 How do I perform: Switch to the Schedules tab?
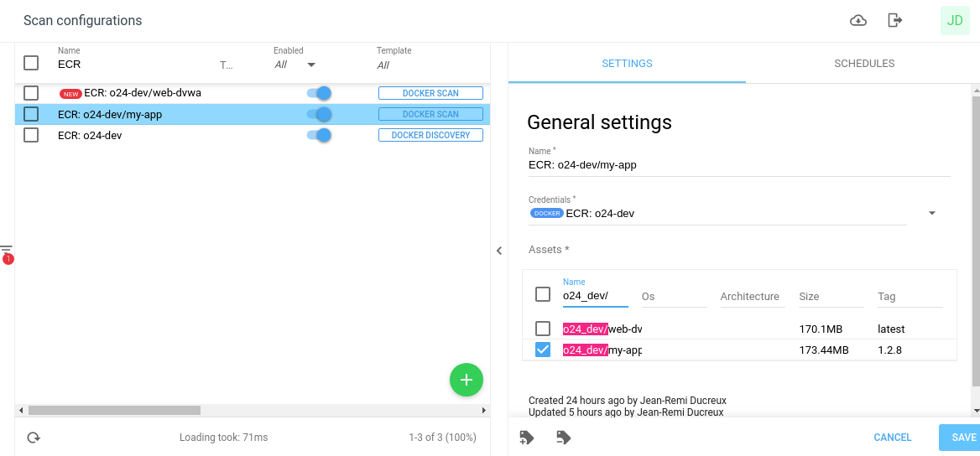tap(864, 64)
